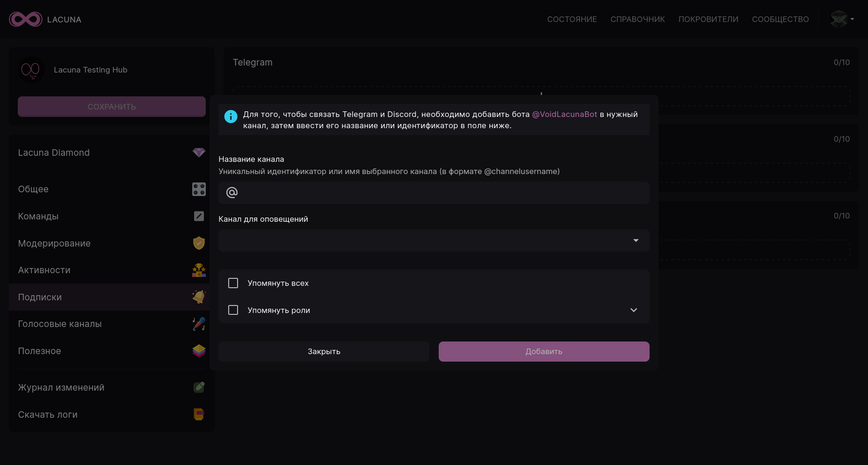Open the user avatar menu
Image resolution: width=868 pixels, height=465 pixels.
tap(842, 19)
